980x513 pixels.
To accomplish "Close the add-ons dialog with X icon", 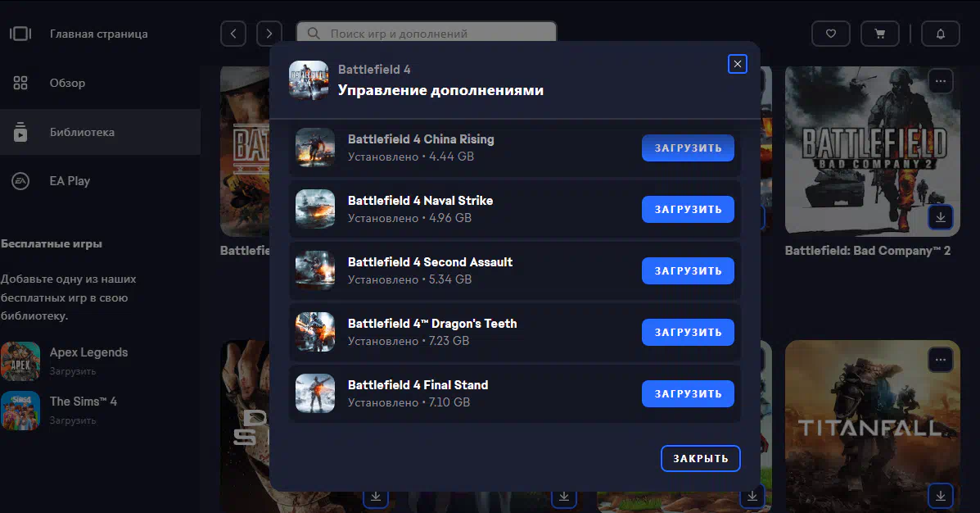I will pos(737,64).
